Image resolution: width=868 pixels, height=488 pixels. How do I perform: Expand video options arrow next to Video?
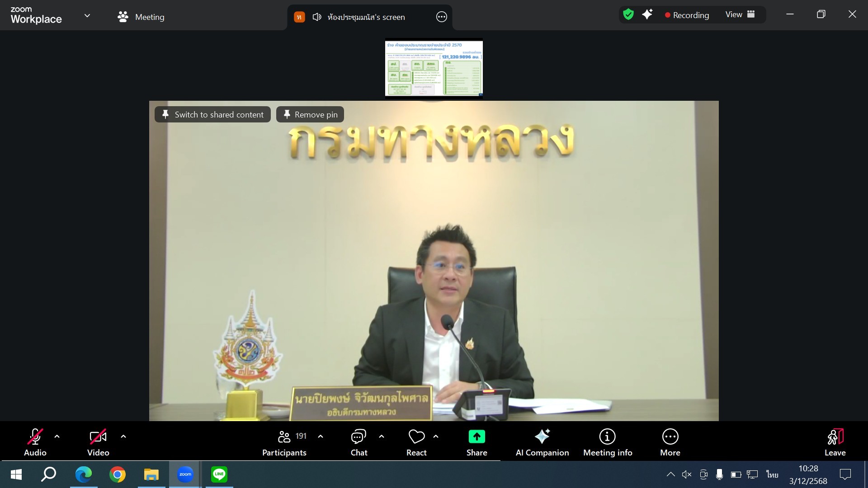pyautogui.click(x=123, y=436)
